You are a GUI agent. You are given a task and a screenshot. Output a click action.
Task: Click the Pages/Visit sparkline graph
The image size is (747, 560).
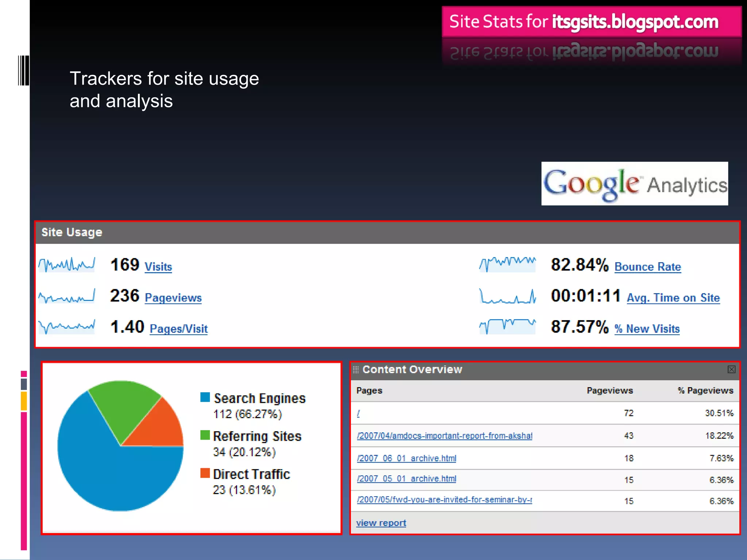click(x=67, y=327)
